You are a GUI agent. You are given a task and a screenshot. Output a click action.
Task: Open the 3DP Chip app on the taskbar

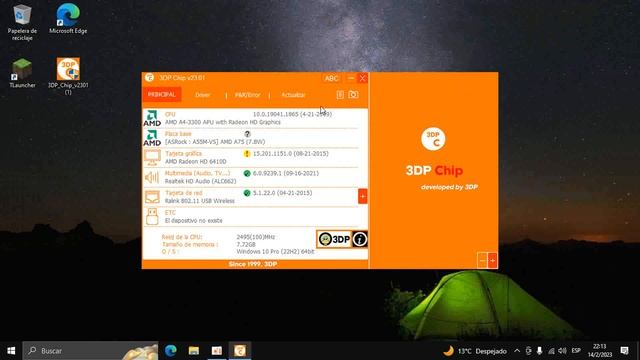click(x=240, y=351)
